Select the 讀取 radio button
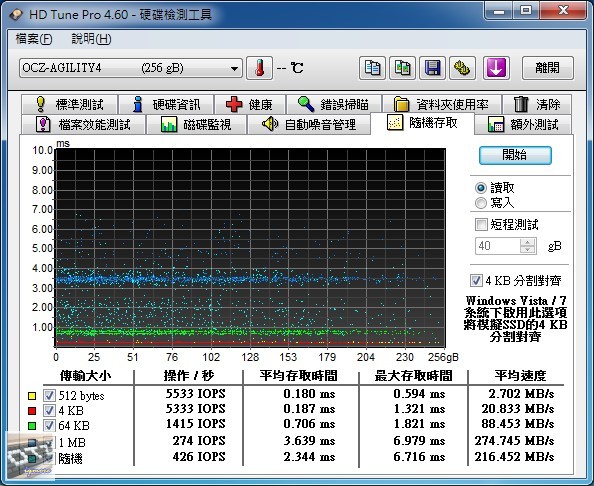Image resolution: width=594 pixels, height=486 pixels. [481, 188]
